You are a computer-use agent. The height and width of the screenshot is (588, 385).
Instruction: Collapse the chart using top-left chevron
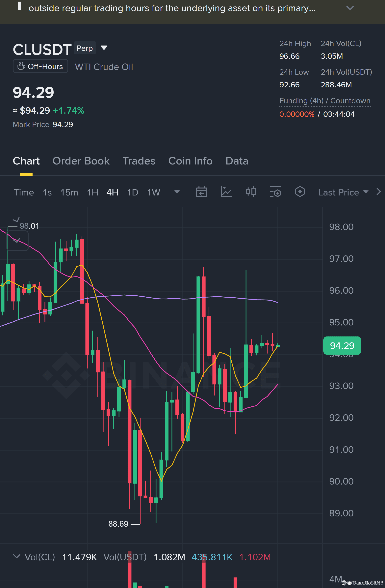[16, 219]
